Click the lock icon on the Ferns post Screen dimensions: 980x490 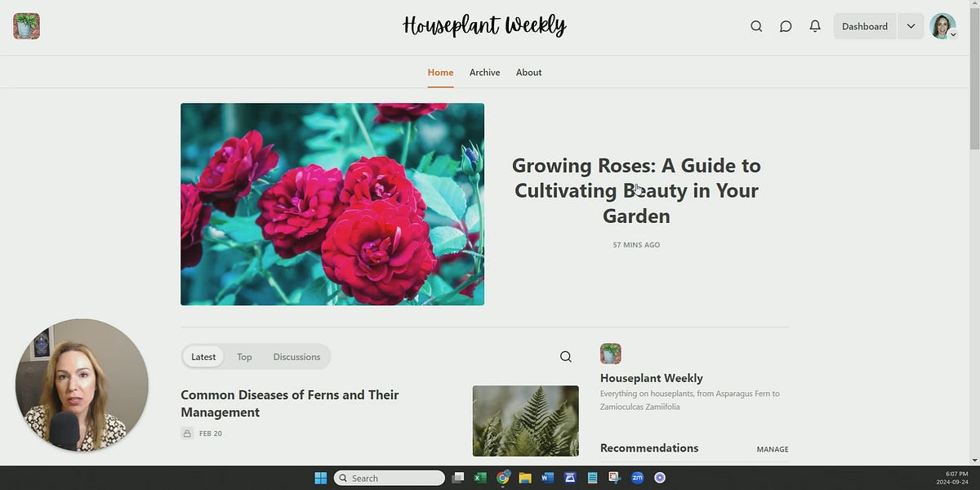click(187, 433)
